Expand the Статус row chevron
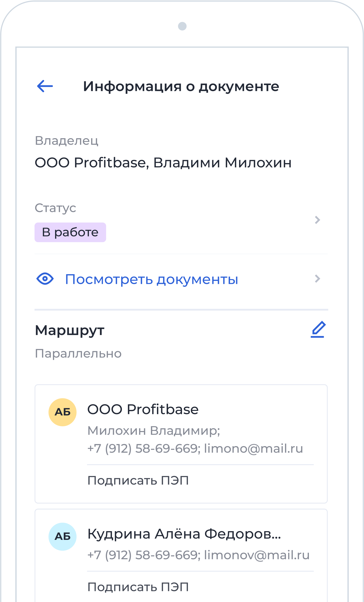Screen dimensions: 364x602 [x=317, y=220]
